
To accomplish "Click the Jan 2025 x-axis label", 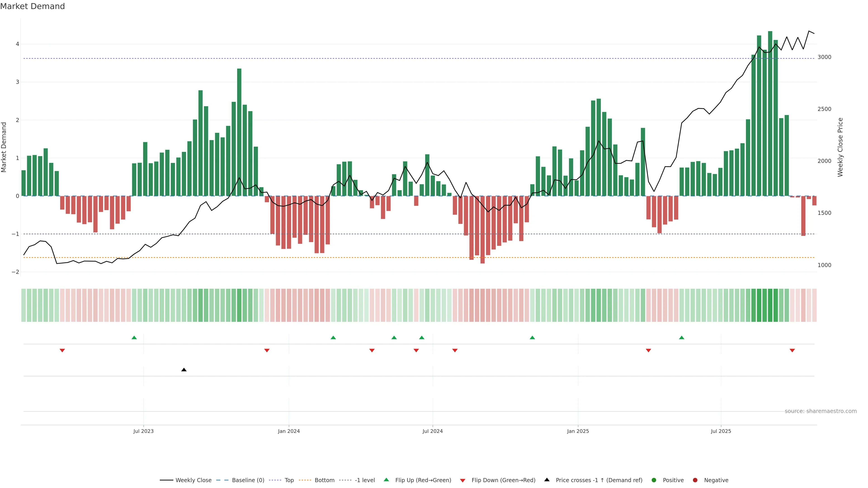I will point(578,431).
